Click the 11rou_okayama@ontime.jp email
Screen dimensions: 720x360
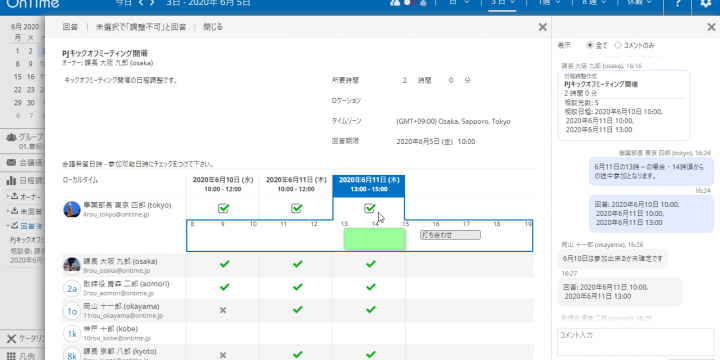(123, 316)
